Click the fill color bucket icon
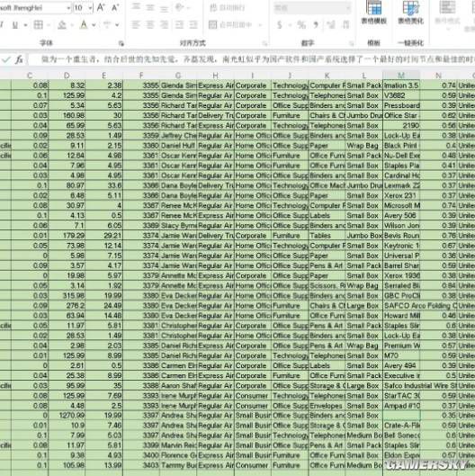Image resolution: width=475 pixels, height=476 pixels. pyautogui.click(x=62, y=25)
